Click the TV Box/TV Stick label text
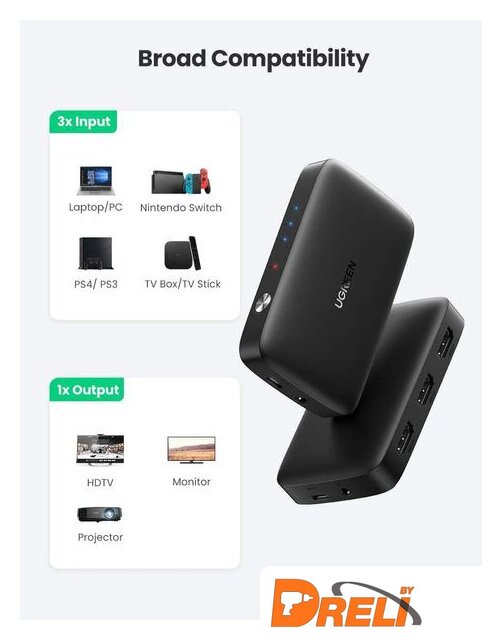The width and height of the screenshot is (502, 640). click(x=182, y=284)
